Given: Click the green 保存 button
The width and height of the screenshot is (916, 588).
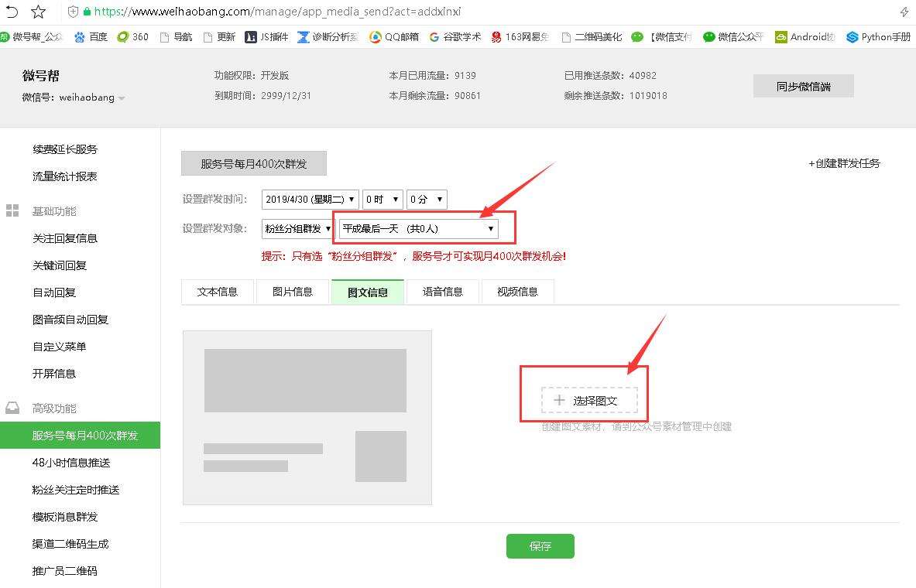Looking at the screenshot, I should coord(540,546).
